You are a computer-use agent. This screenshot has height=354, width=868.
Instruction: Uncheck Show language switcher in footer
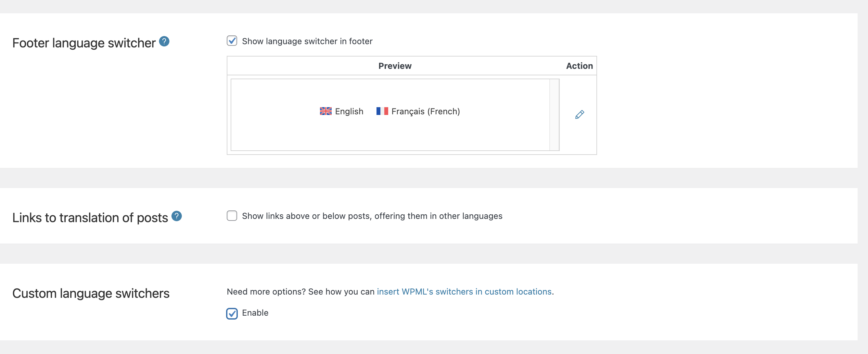pos(232,41)
